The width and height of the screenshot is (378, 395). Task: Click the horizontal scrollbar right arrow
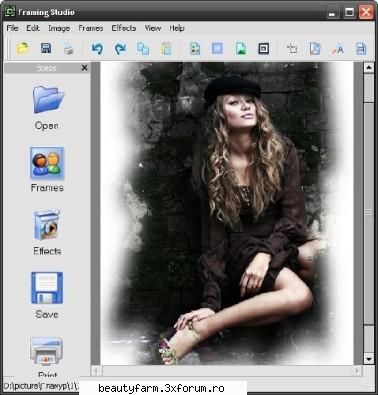[357, 371]
